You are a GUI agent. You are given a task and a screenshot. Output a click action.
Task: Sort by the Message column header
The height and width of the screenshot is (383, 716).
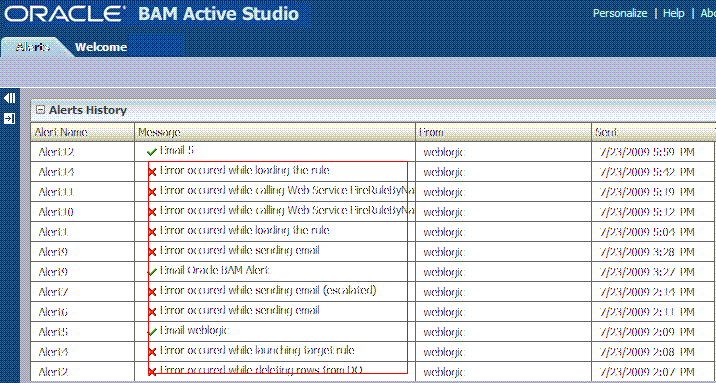coord(275,132)
